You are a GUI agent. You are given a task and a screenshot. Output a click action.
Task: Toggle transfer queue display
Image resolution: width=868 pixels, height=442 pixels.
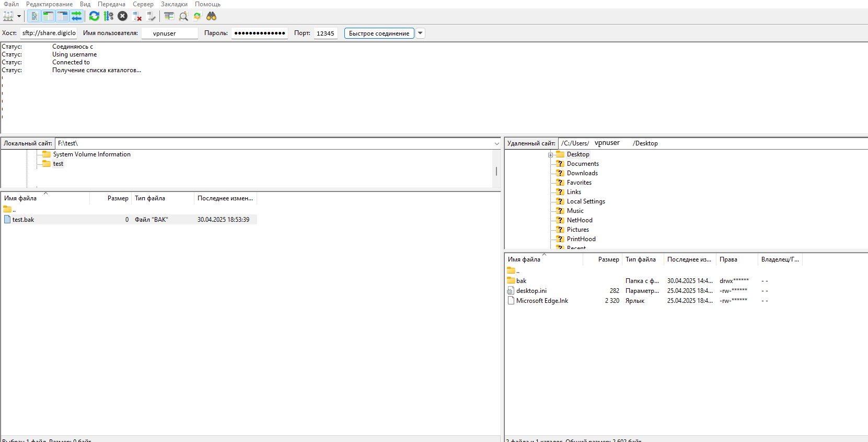click(76, 16)
